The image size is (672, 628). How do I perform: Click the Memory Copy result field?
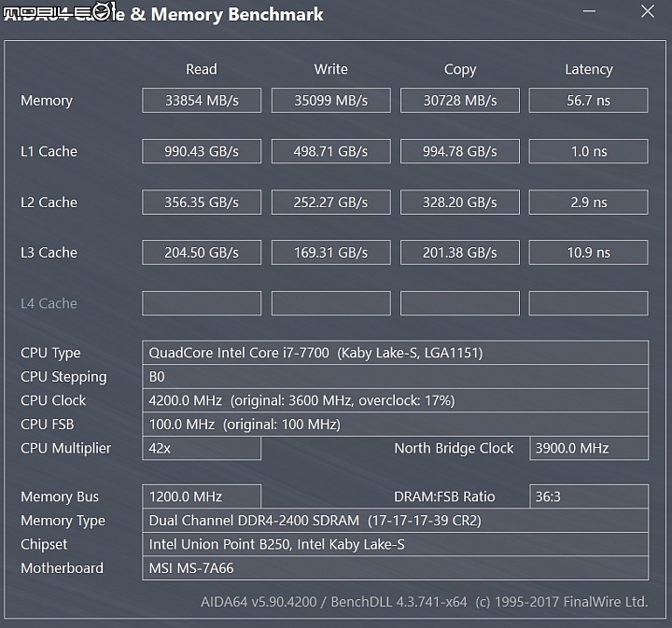pyautogui.click(x=460, y=101)
